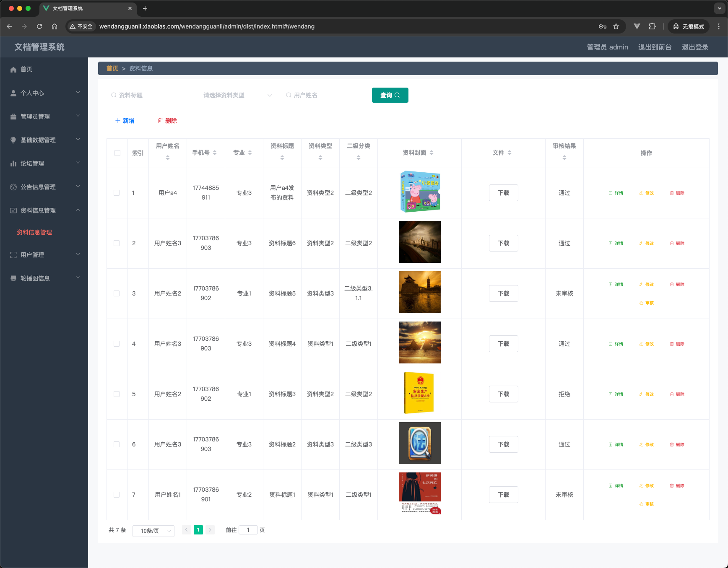This screenshot has height=568, width=728.
Task: Check the row with 资料标题5
Action: click(117, 293)
